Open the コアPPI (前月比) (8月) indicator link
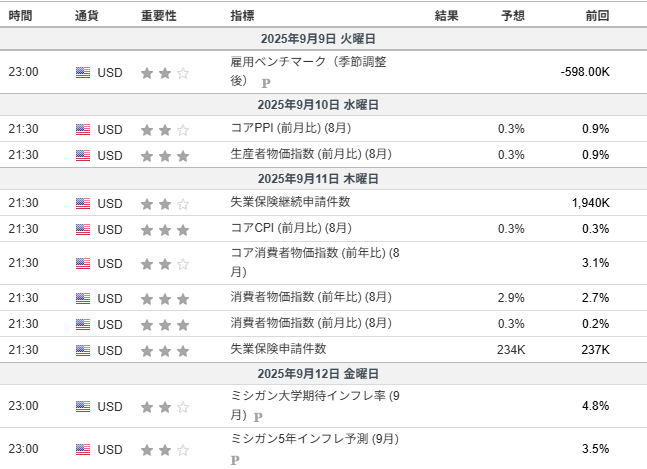Screen dimensions: 647x469 [x=291, y=128]
